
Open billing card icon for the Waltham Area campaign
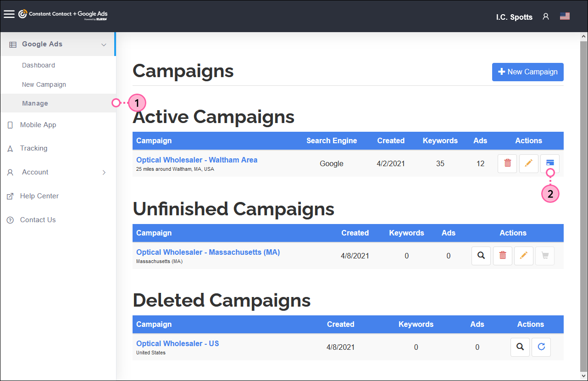(x=549, y=163)
